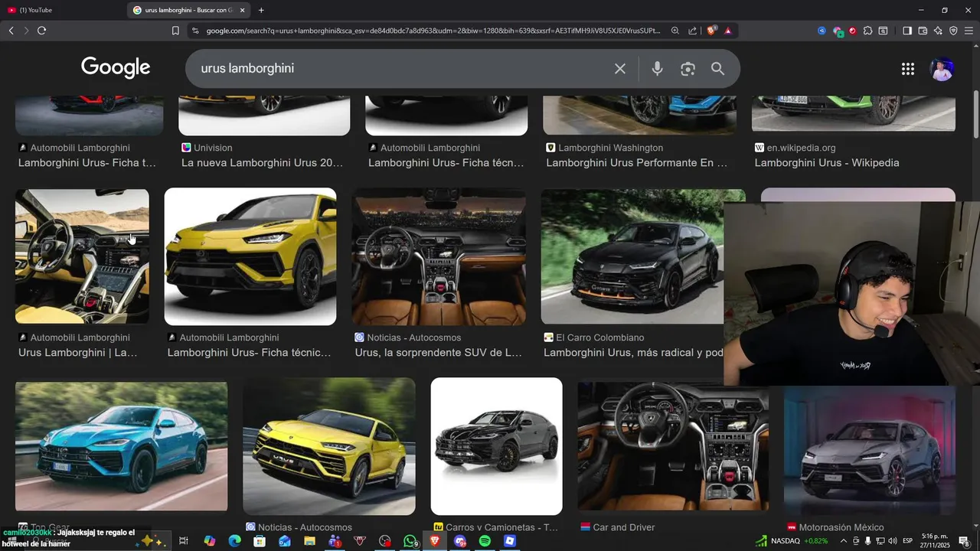Viewport: 980px width, 551px height.
Task: Open the Brave Wallet icon
Action: coord(923,31)
